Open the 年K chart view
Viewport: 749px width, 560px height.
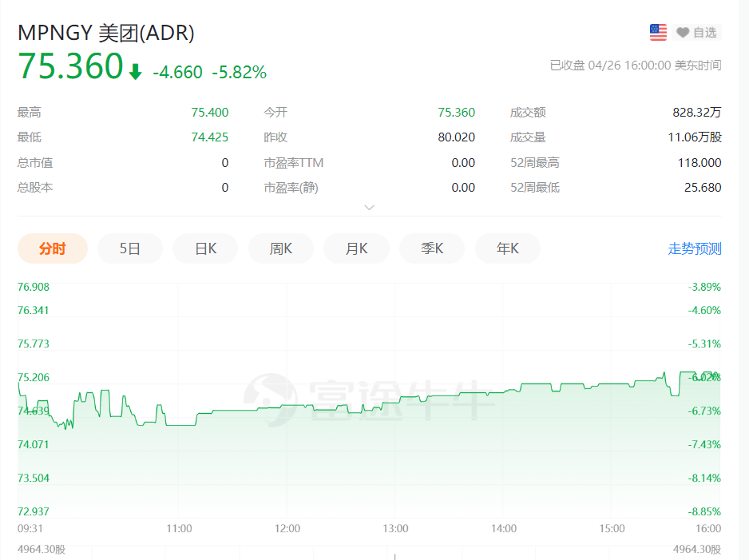(507, 248)
